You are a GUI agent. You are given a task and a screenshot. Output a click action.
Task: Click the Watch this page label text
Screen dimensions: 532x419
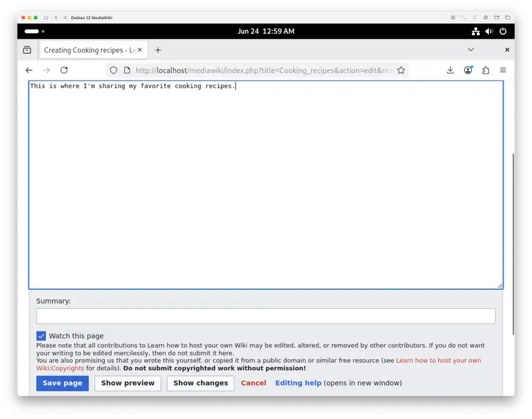point(76,336)
